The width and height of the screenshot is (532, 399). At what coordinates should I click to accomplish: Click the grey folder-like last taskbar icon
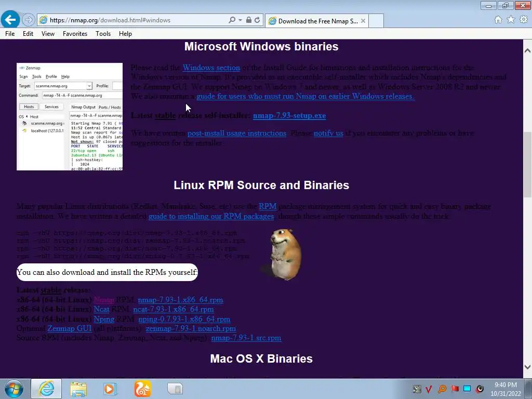175,389
